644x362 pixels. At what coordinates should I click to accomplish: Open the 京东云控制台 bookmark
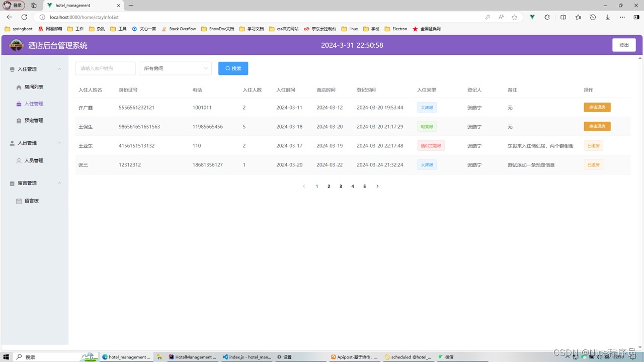click(320, 29)
